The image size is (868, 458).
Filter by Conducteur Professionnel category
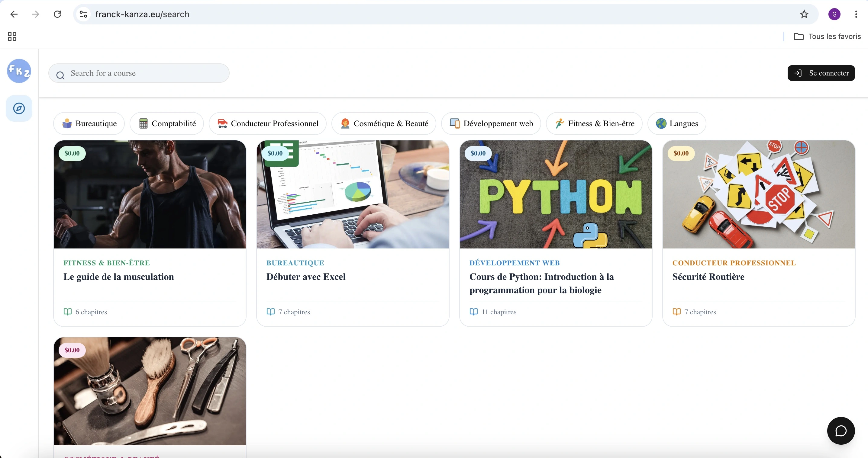(x=268, y=123)
